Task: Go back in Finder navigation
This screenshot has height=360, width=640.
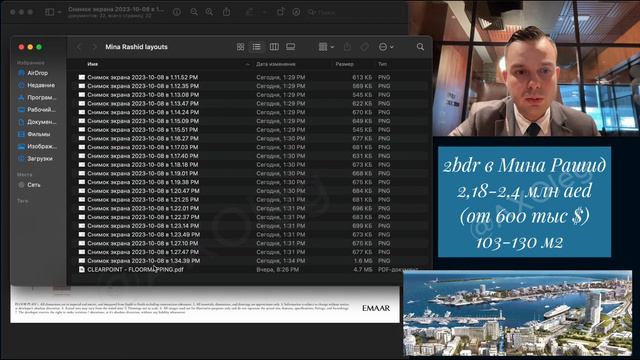Action: coord(79,47)
